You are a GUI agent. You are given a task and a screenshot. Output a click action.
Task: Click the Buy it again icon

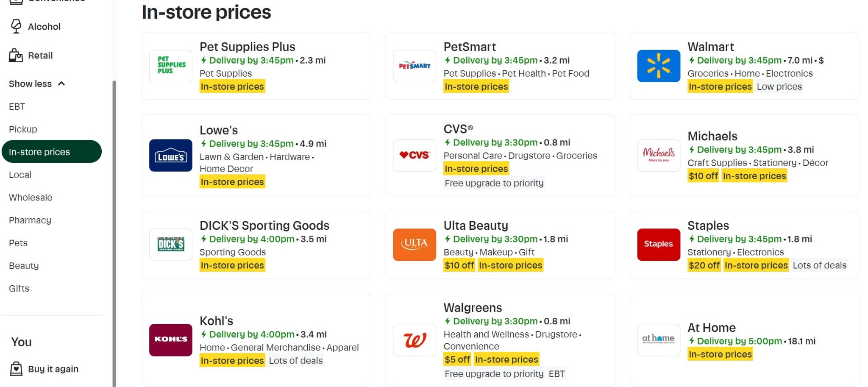16,369
